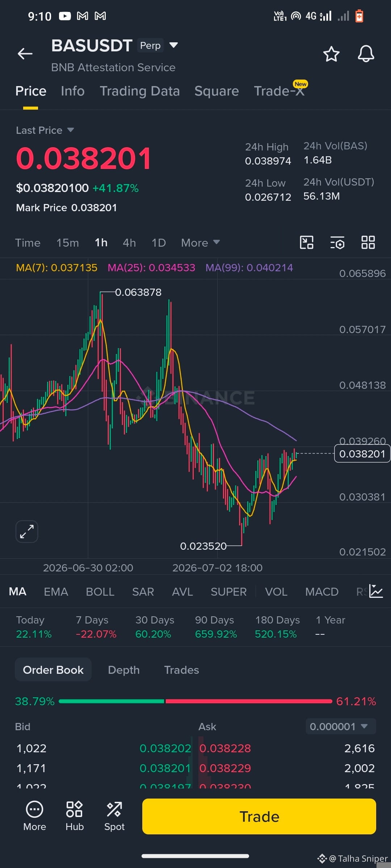
Task: Open the Trade-X tab
Action: pyautogui.click(x=279, y=91)
